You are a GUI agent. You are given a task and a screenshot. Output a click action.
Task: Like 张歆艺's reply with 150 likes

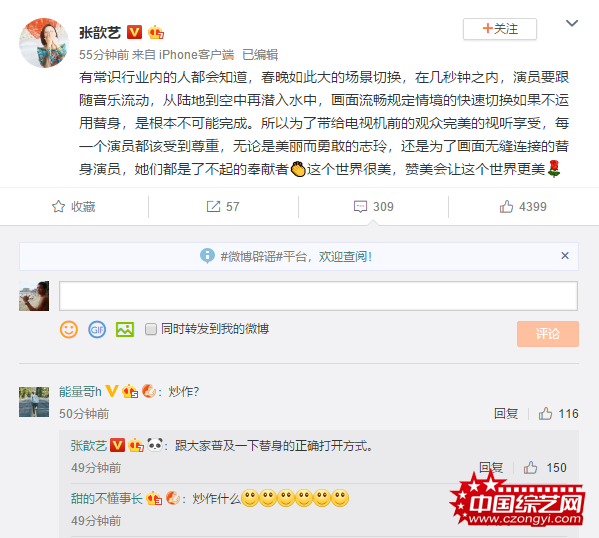pyautogui.click(x=545, y=467)
